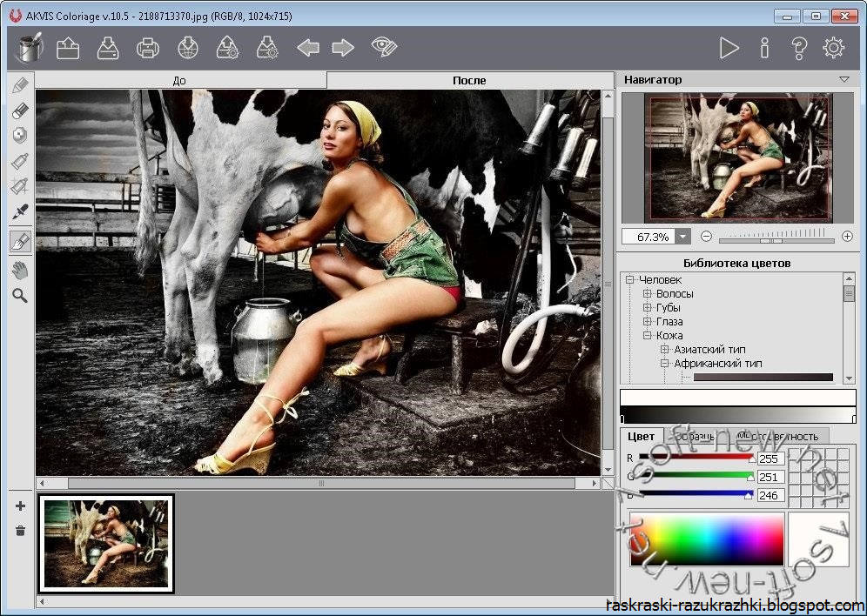Adjust the navigator zoom slider
This screenshot has width=867, height=616.
click(770, 240)
